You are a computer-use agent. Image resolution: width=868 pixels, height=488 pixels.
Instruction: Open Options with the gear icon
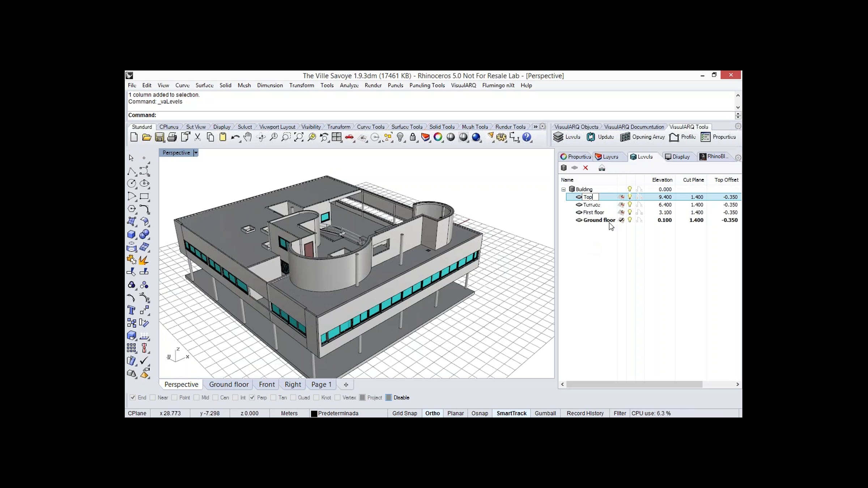pos(501,137)
